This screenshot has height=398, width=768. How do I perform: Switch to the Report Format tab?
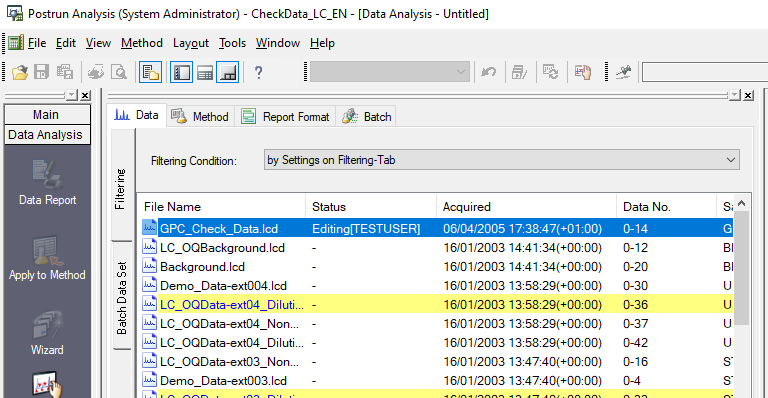click(x=285, y=117)
